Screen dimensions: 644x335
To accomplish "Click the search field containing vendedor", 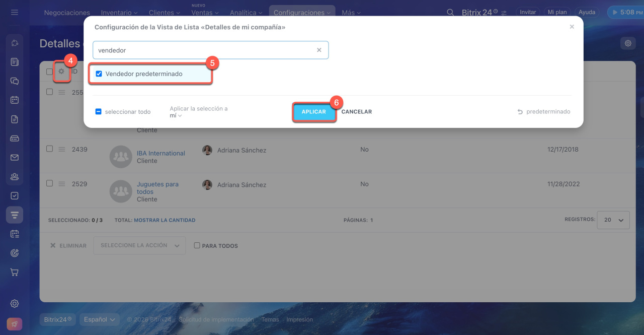I will [x=204, y=50].
